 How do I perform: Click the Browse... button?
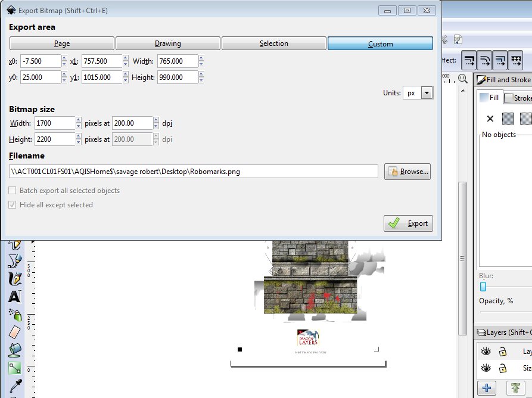click(x=408, y=172)
